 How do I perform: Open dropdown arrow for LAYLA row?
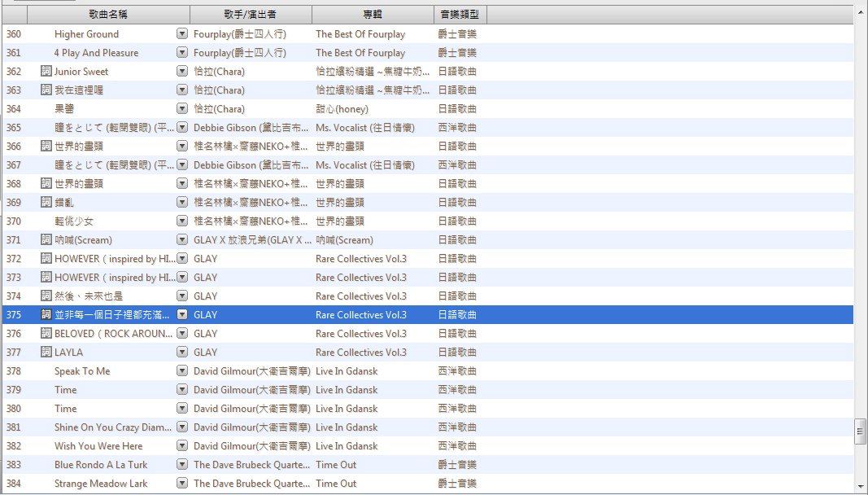pos(182,352)
